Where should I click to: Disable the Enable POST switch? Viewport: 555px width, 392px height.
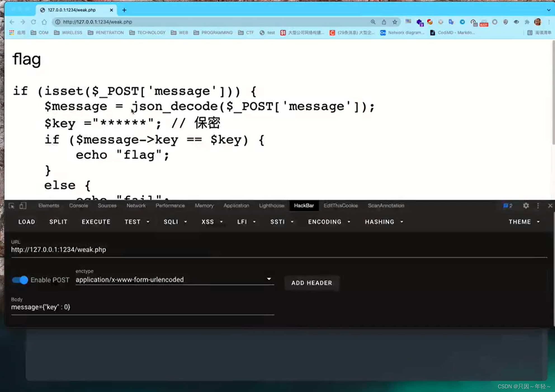click(20, 280)
